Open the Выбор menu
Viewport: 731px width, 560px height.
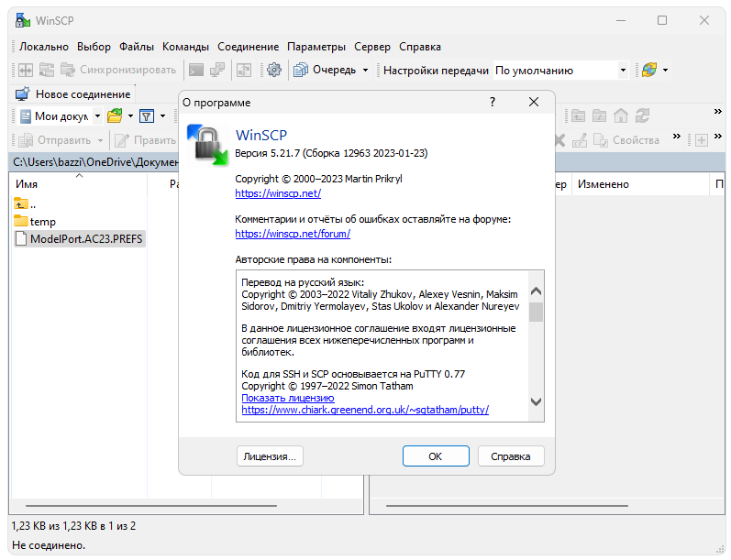[x=94, y=47]
